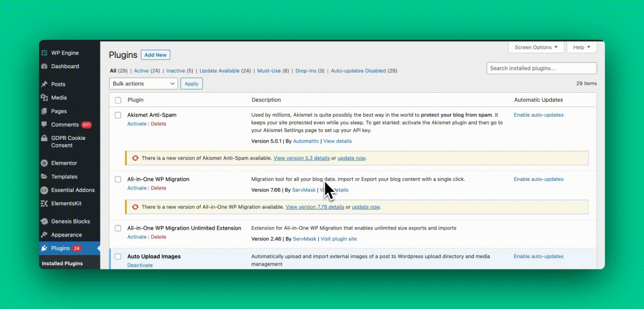The image size is (644, 309).
Task: Open View version 5.3 details link
Action: tap(302, 158)
